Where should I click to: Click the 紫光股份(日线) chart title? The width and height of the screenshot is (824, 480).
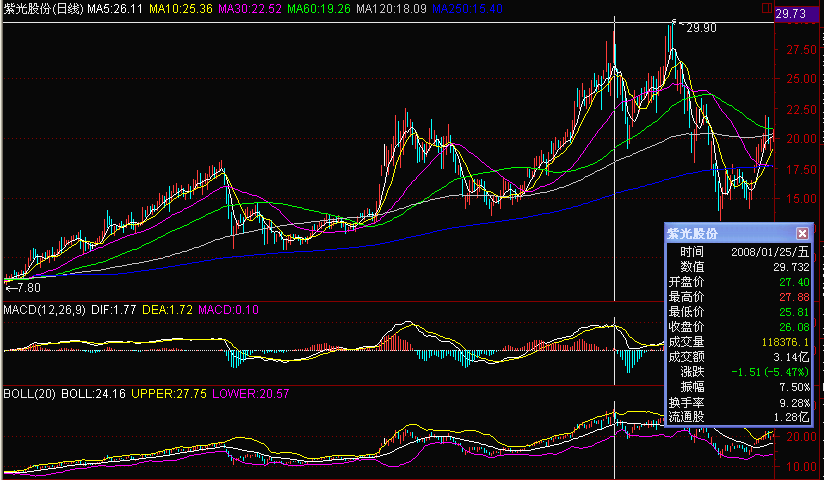42,9
